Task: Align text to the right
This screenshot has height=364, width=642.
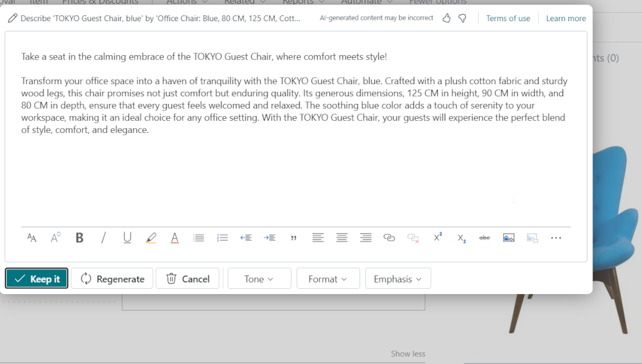Action: (366, 238)
